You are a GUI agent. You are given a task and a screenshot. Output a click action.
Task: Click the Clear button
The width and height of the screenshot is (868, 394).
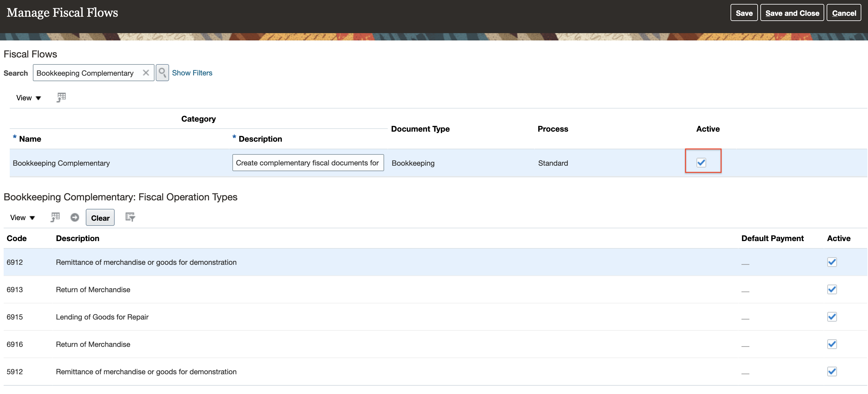coord(100,218)
